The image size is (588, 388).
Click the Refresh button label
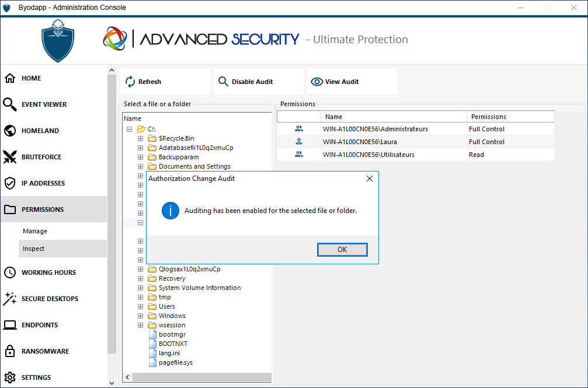coord(149,81)
